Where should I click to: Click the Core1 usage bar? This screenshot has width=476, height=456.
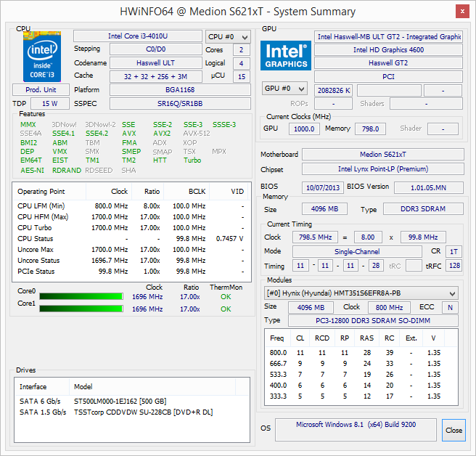click(x=81, y=309)
